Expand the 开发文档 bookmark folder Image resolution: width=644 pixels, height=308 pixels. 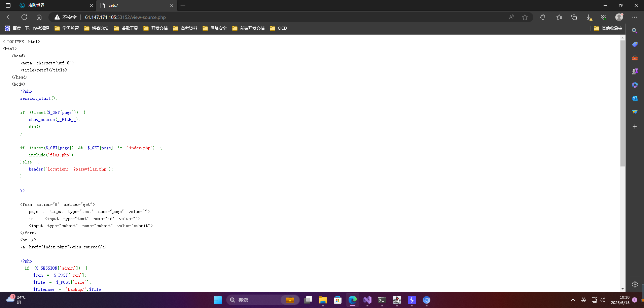[155, 28]
